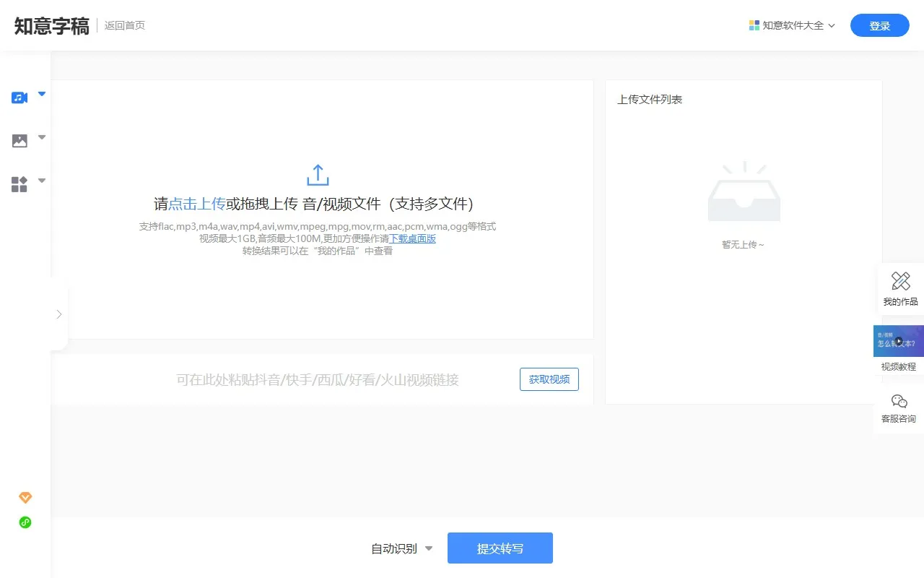
Task: Expand the image category dropdown arrow
Action: point(41,137)
